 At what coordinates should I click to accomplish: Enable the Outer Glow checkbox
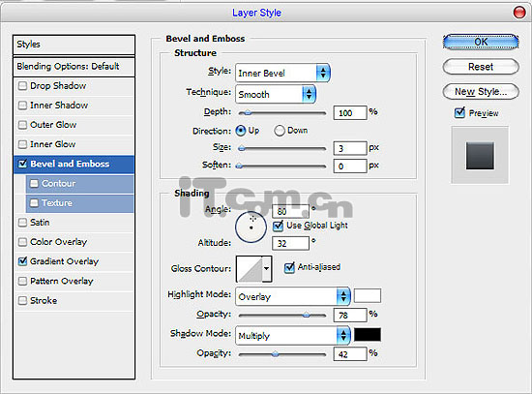(22, 125)
